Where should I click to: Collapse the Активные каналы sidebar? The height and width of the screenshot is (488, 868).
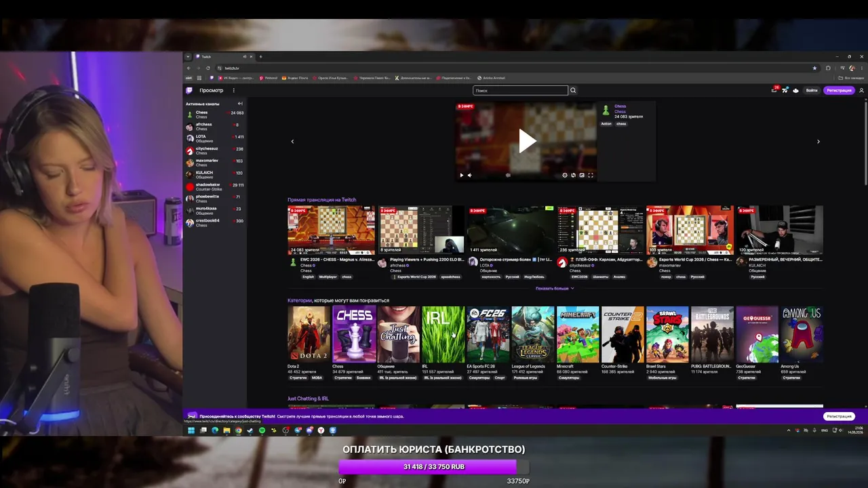[x=240, y=104]
